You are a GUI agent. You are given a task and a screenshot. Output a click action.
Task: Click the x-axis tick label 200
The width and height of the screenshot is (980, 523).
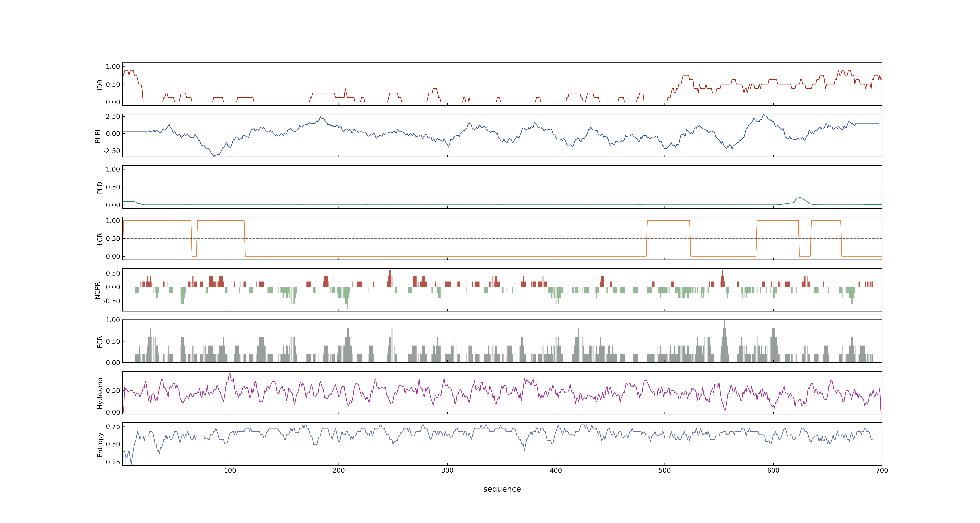point(339,470)
